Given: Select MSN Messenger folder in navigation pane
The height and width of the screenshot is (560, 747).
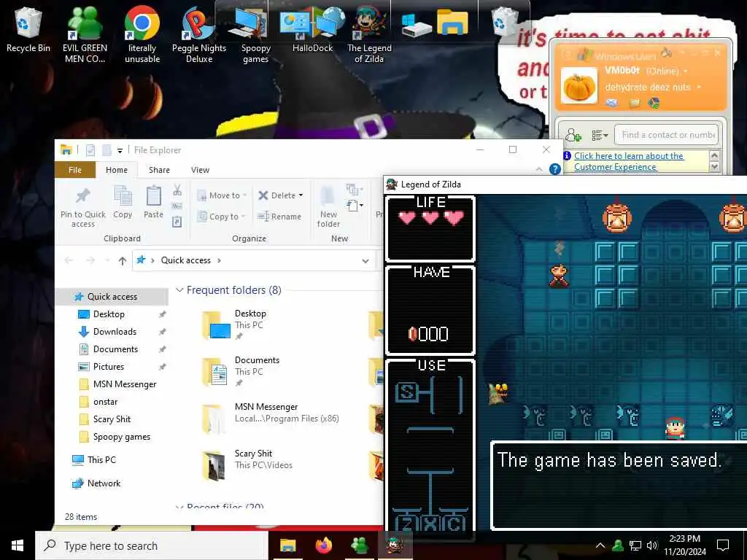Looking at the screenshot, I should 124,384.
